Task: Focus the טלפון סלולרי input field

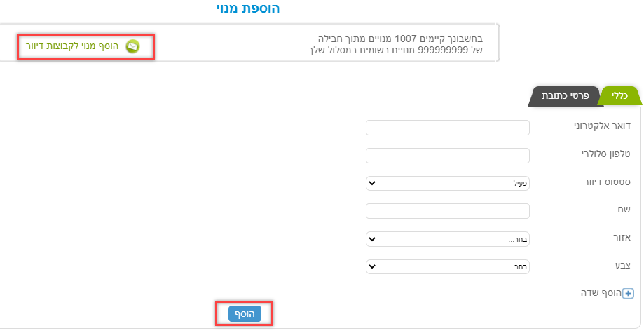Action: (x=448, y=156)
